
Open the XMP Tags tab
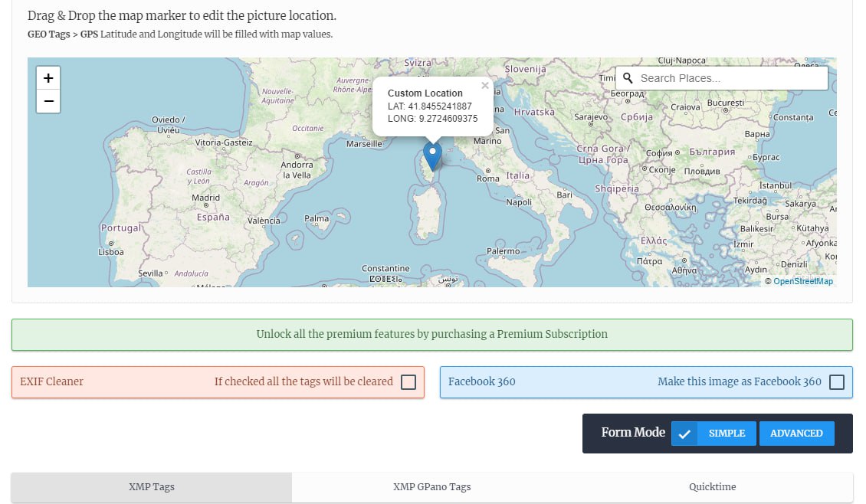[151, 487]
